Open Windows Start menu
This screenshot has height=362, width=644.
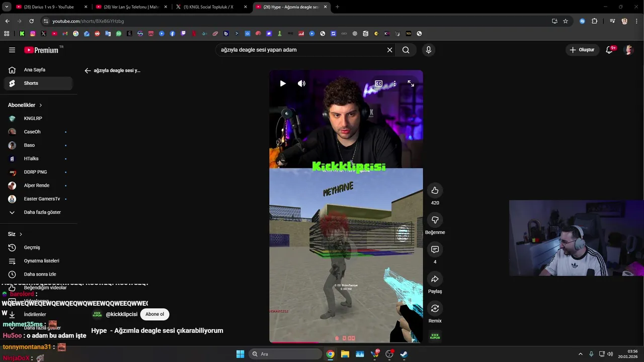point(240,354)
